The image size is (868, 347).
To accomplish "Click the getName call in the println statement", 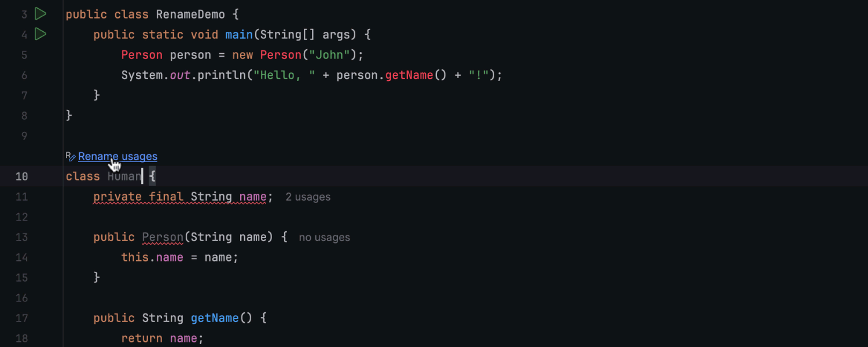I will pos(409,75).
